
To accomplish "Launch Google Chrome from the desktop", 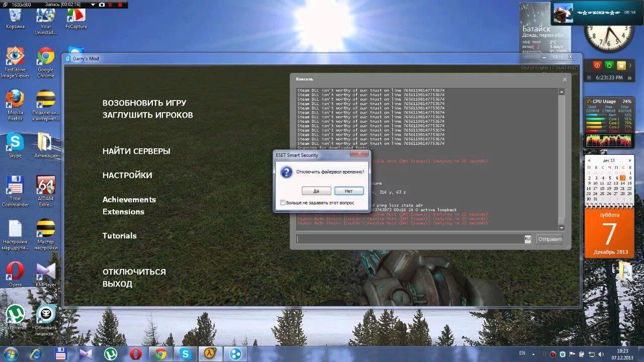I will 45,63.
